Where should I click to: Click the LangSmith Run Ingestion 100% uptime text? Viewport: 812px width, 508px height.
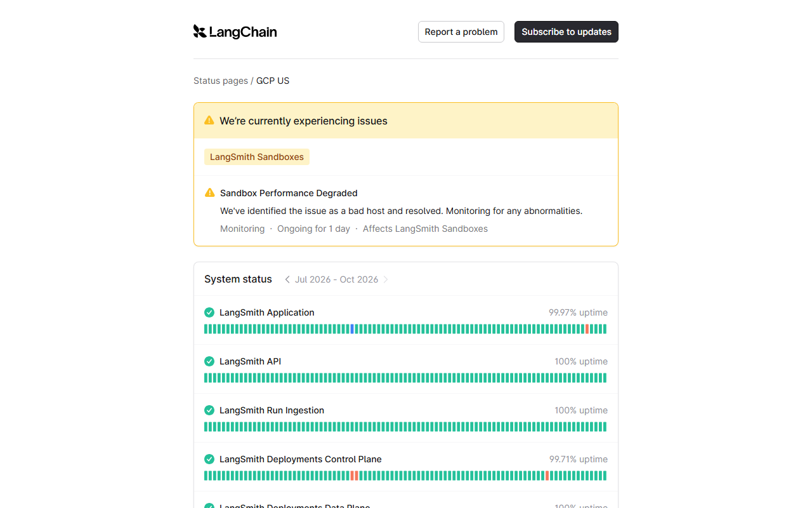pos(581,410)
